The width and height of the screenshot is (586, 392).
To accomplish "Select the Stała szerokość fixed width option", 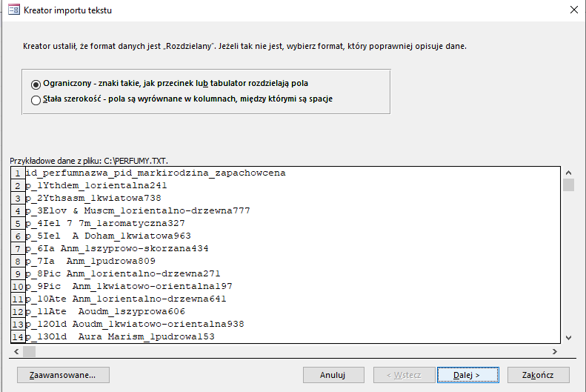I will [36, 100].
